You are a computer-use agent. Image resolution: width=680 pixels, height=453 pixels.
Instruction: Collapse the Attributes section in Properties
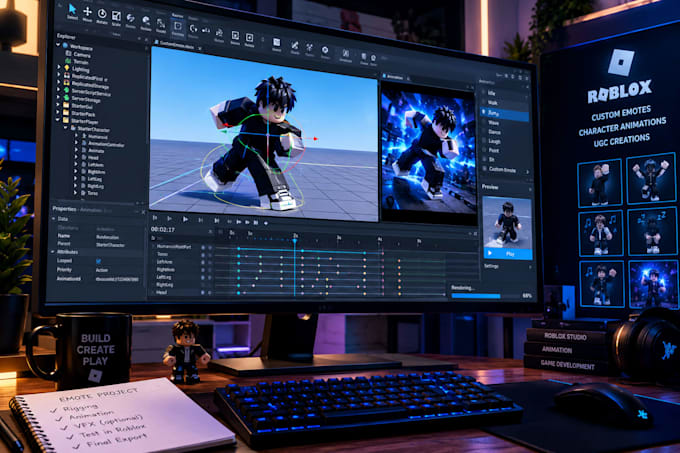(x=53, y=252)
